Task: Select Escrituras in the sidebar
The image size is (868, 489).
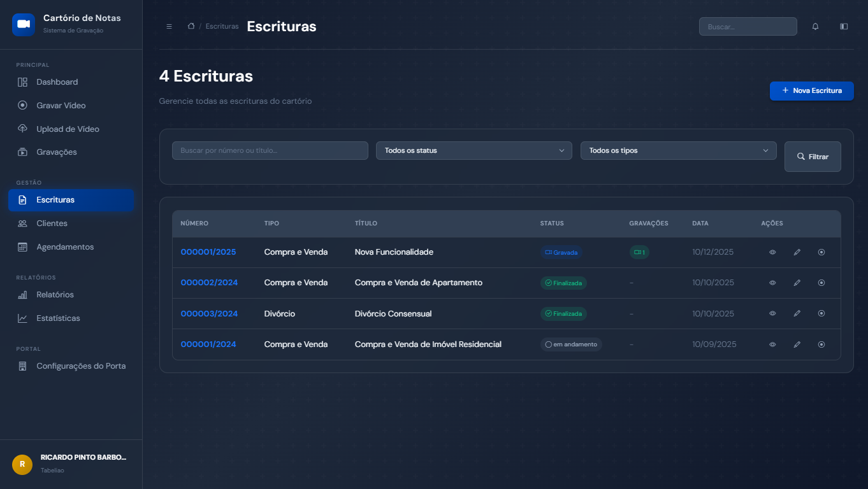Action: click(71, 200)
